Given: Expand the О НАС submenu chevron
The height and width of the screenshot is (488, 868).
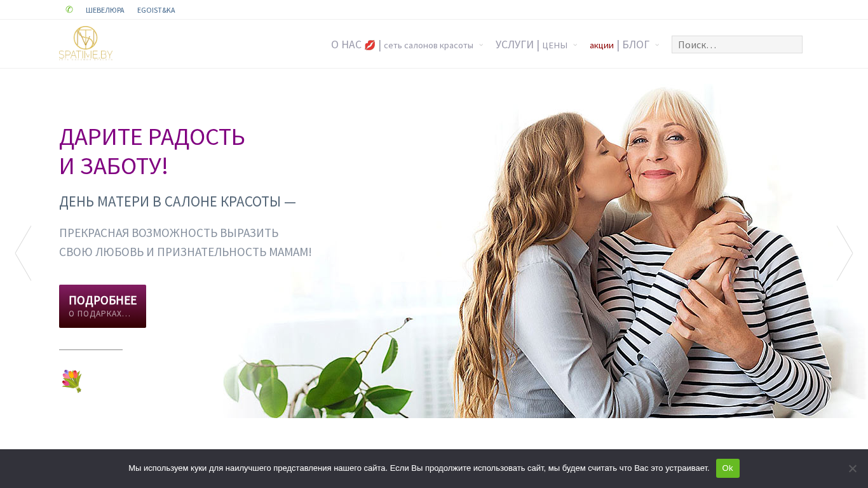Looking at the screenshot, I should click(481, 45).
